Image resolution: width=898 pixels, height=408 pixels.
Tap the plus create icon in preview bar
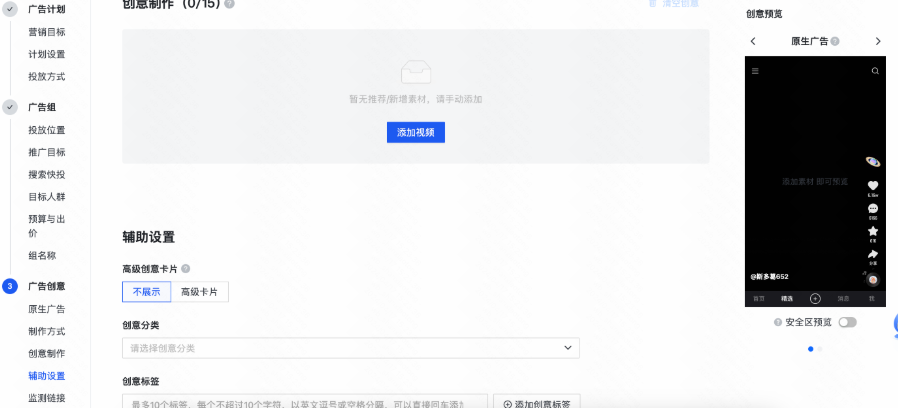[816, 299]
